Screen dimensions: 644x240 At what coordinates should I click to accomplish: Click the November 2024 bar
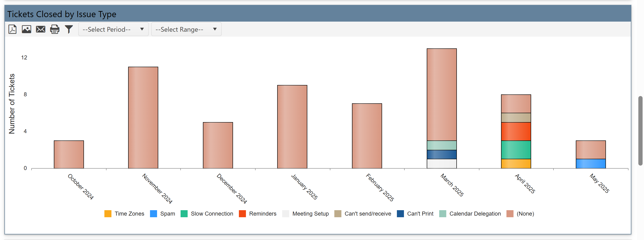[143, 117]
